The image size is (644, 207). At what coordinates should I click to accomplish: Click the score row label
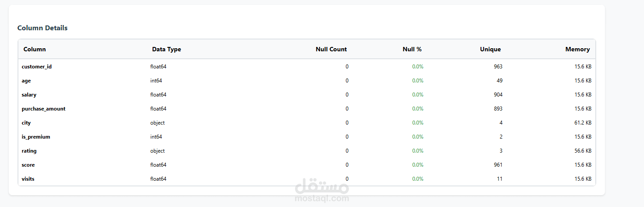click(x=28, y=165)
